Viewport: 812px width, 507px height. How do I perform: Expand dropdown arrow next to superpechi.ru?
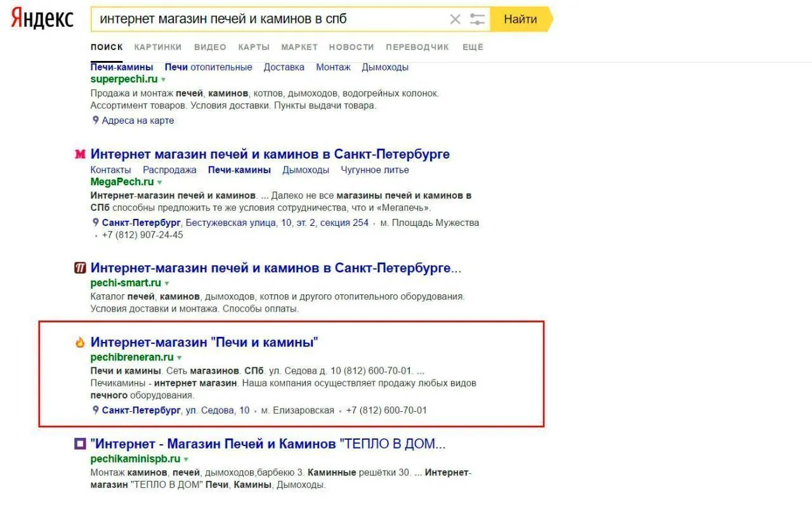coord(164,80)
